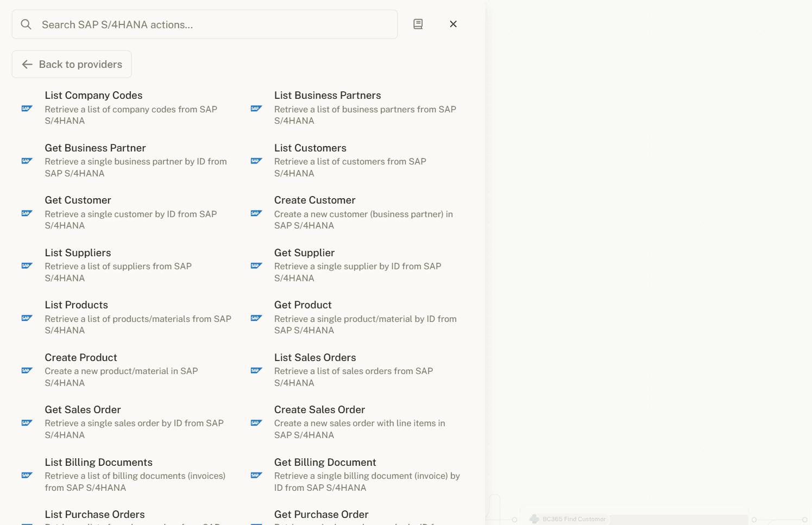Click the SAP icon beside Get Billing Document
Screen dimensions: 812x525
[x=256, y=475]
